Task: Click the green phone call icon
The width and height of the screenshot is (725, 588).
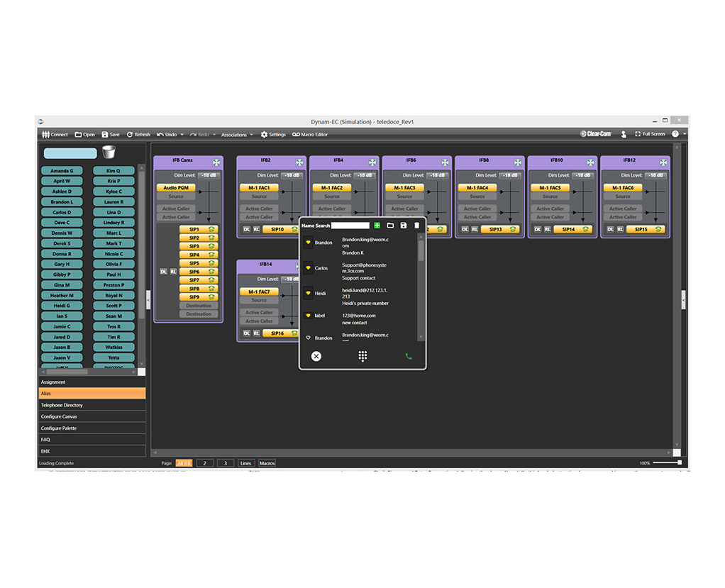Action: pos(409,356)
